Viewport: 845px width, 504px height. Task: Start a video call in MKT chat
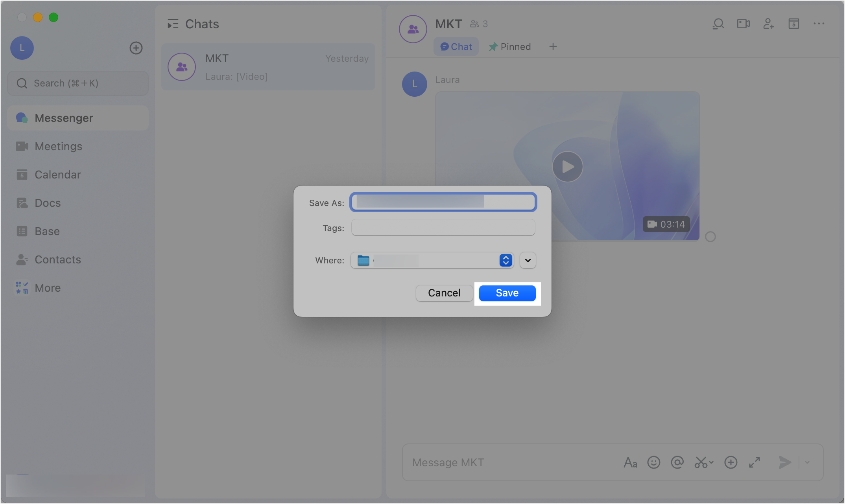[743, 24]
